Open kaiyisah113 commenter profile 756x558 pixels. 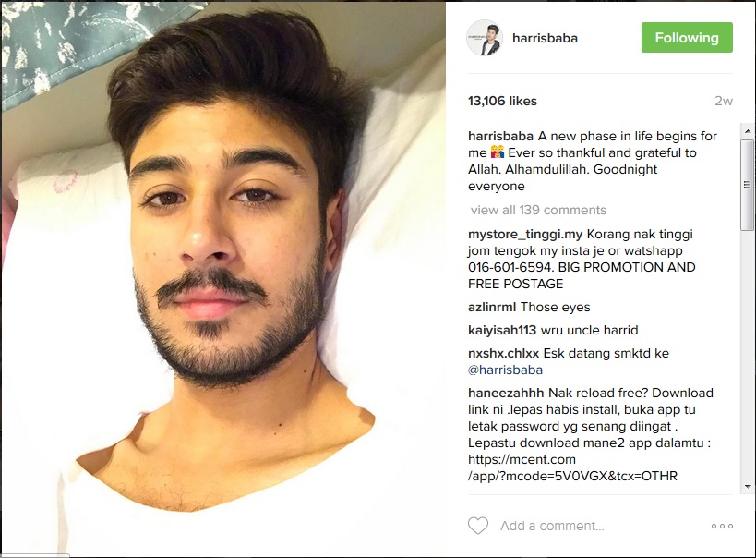(502, 330)
